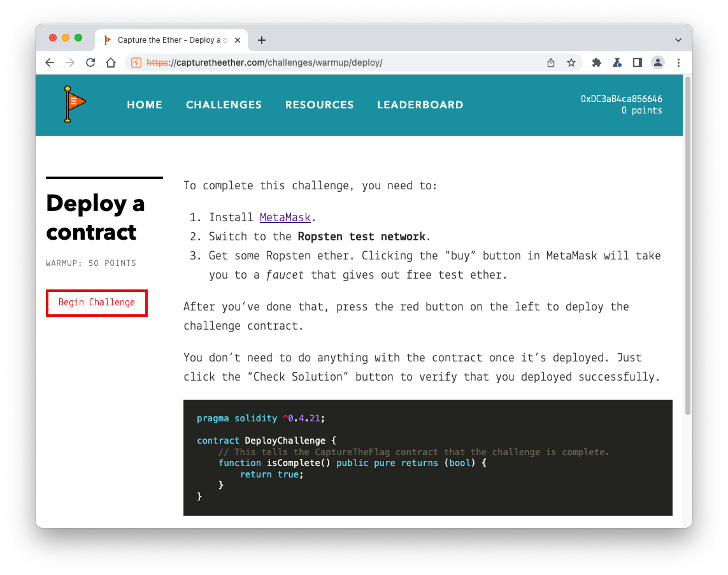Image resolution: width=728 pixels, height=575 pixels.
Task: Open the RESOURCES nav item
Action: coord(320,105)
